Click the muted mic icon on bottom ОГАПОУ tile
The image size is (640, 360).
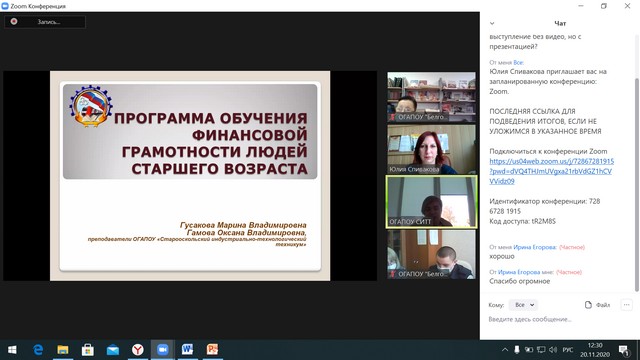point(393,274)
